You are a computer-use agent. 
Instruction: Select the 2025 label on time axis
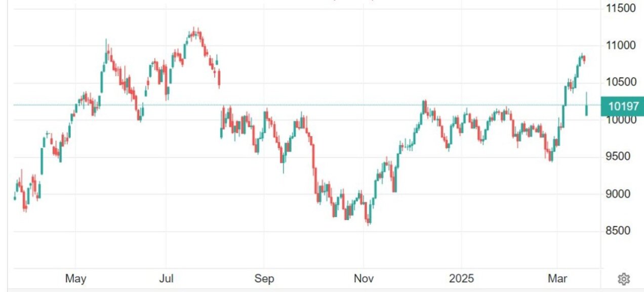(x=461, y=279)
